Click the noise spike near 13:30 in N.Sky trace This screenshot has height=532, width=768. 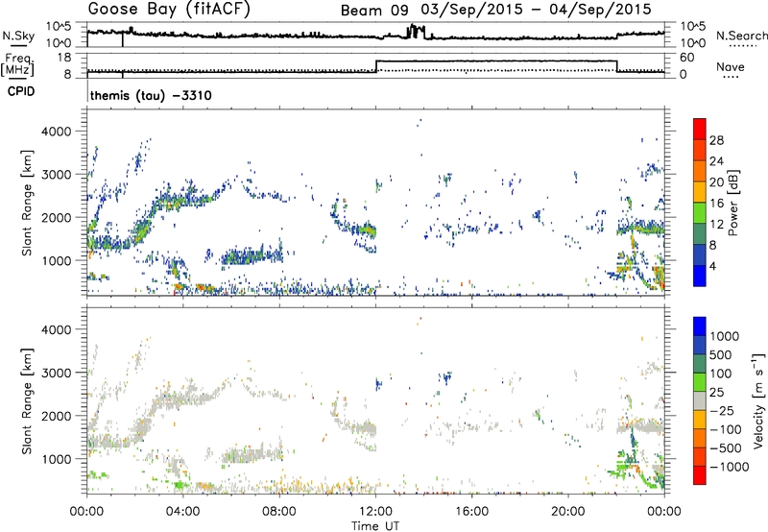[x=416, y=32]
